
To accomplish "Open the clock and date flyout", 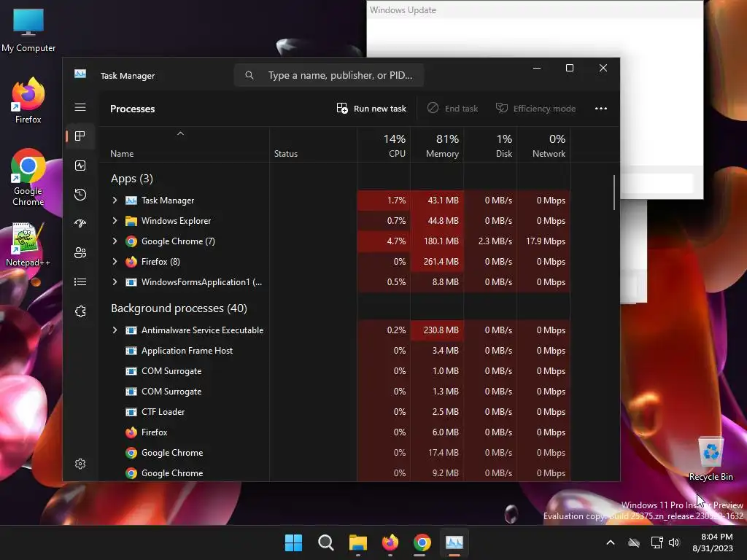I will (713, 542).
